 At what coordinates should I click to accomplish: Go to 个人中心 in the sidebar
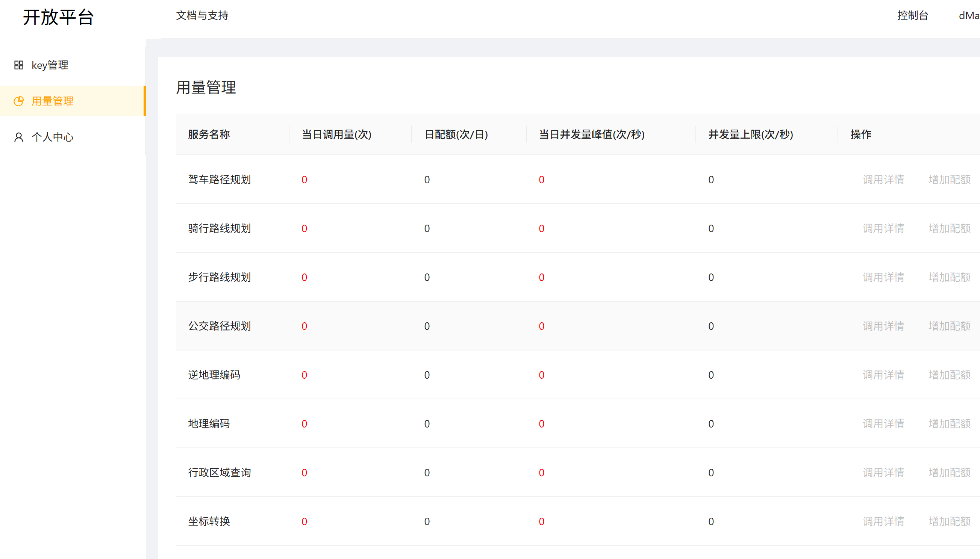(x=53, y=137)
